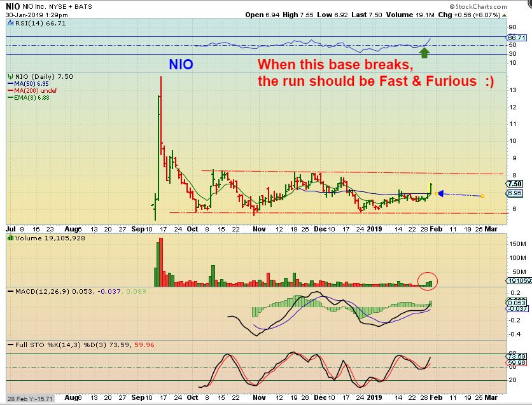Click the 20 level on the stochastic axis
This screenshot has height=405, width=532.
[x=513, y=380]
